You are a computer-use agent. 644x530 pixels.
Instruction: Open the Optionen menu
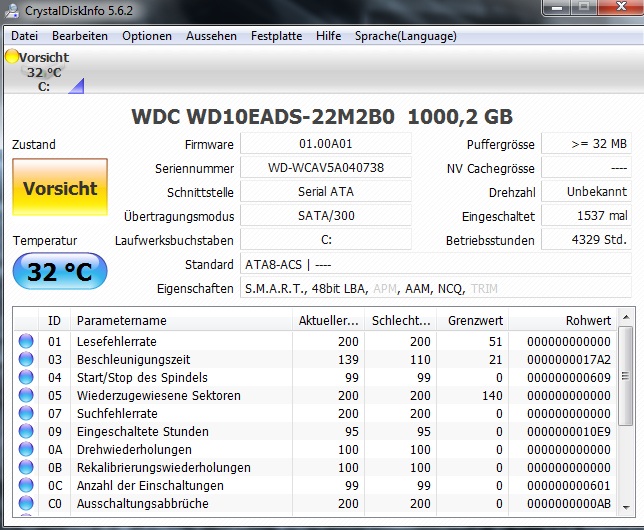(x=147, y=36)
